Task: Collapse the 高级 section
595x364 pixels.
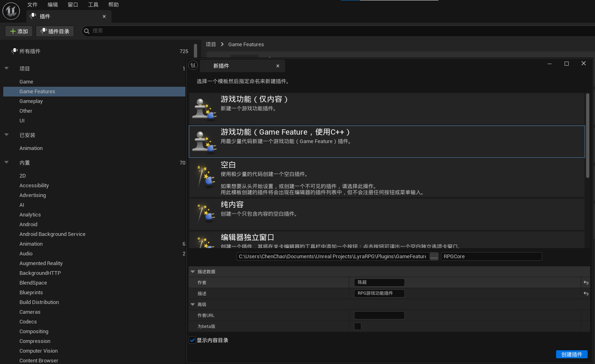Action: coord(193,304)
